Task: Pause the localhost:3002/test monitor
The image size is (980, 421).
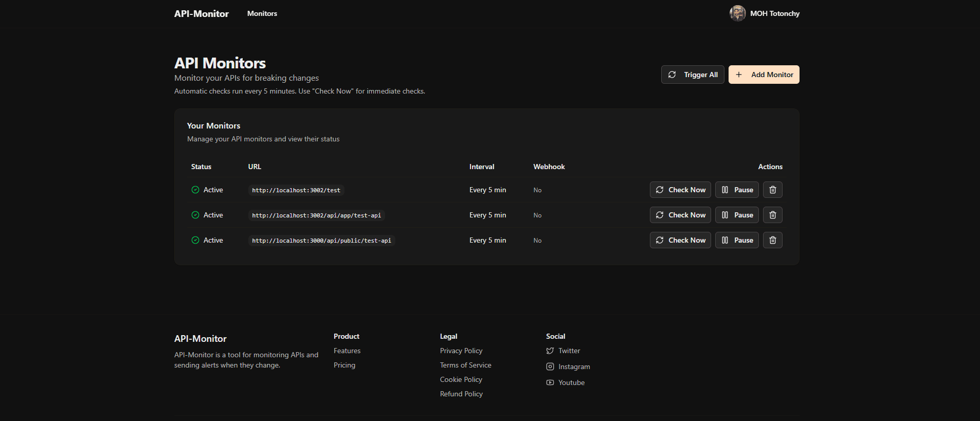Action: click(x=737, y=190)
